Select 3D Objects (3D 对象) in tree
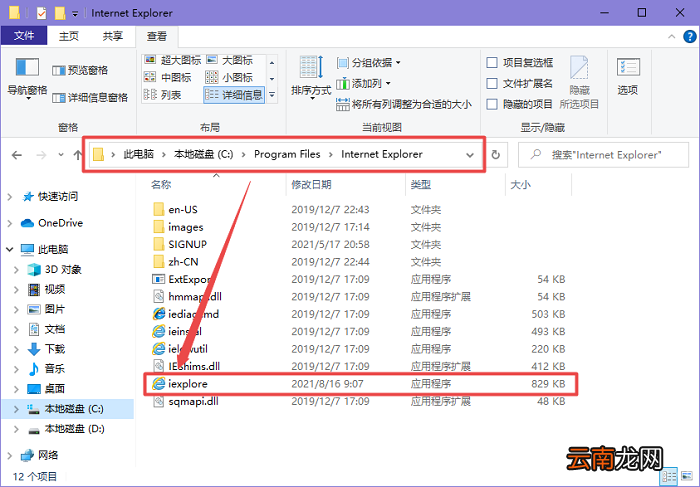 [63, 269]
